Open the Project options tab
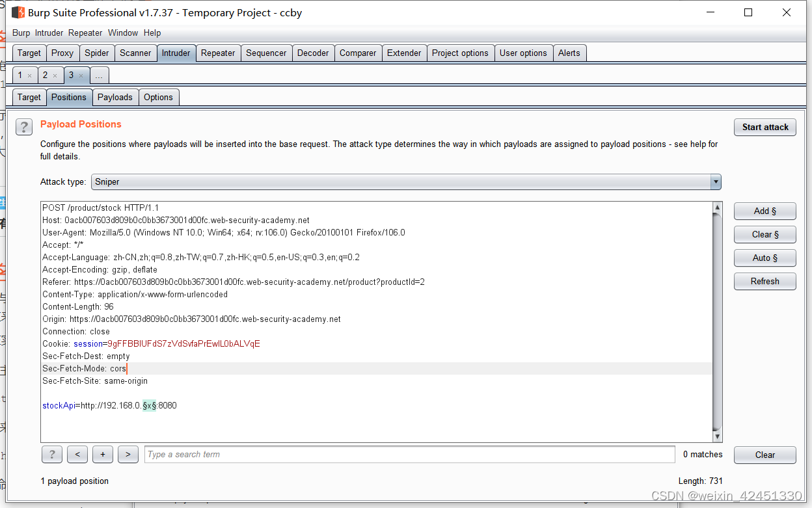812x508 pixels. point(460,53)
